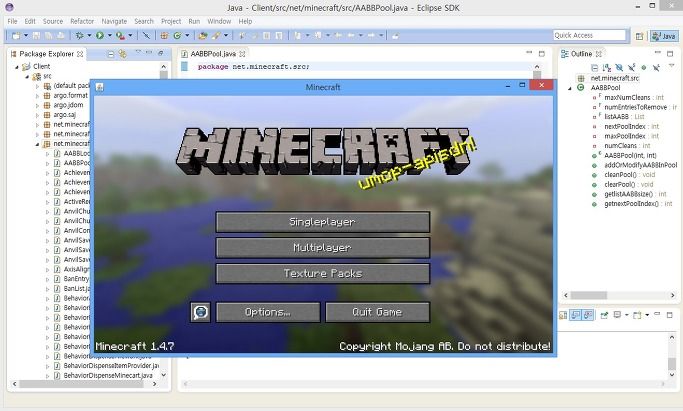
Task: Open the File menu
Action: 12,21
